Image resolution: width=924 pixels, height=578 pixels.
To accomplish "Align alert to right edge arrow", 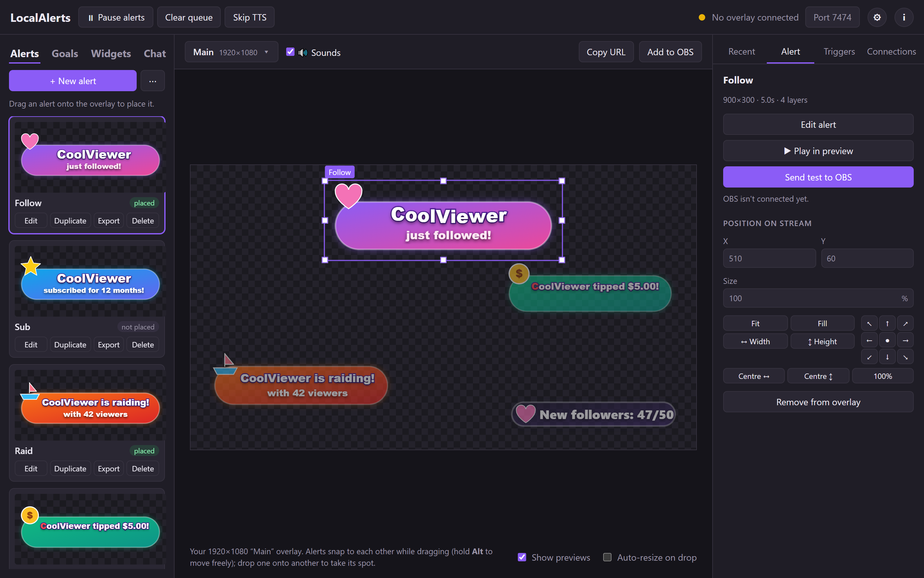I will click(905, 340).
